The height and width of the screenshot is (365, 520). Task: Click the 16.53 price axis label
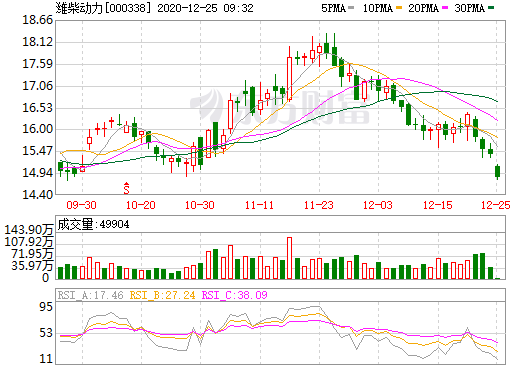pyautogui.click(x=37, y=108)
